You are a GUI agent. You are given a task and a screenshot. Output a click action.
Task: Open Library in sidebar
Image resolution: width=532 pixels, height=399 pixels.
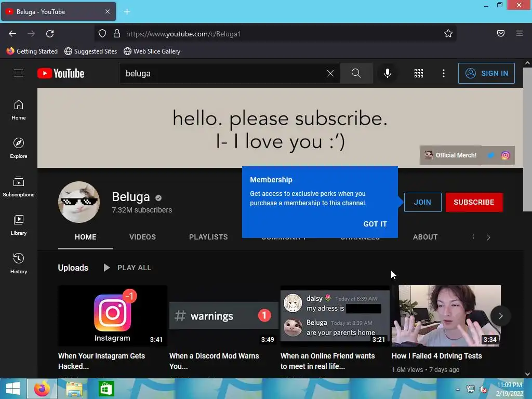coord(19,225)
